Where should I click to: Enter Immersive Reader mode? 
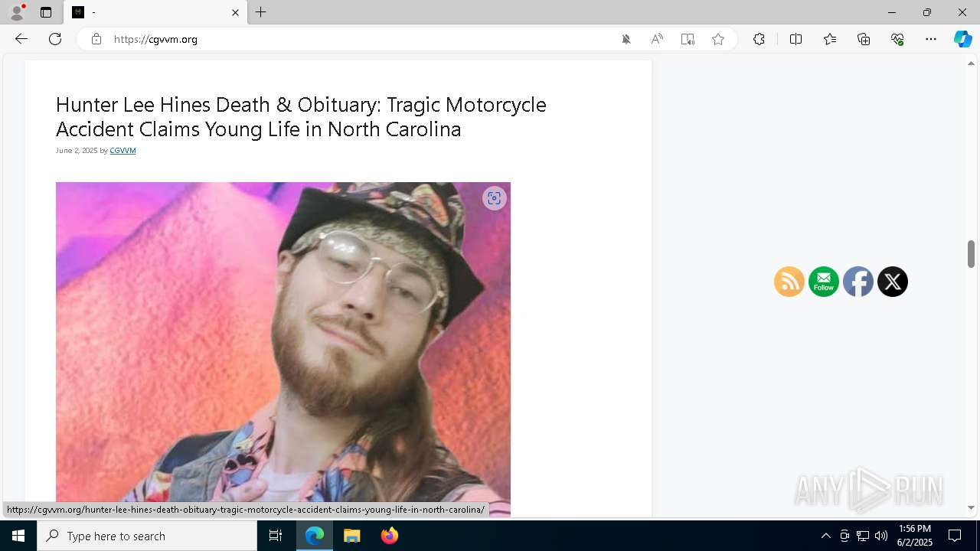click(x=688, y=39)
